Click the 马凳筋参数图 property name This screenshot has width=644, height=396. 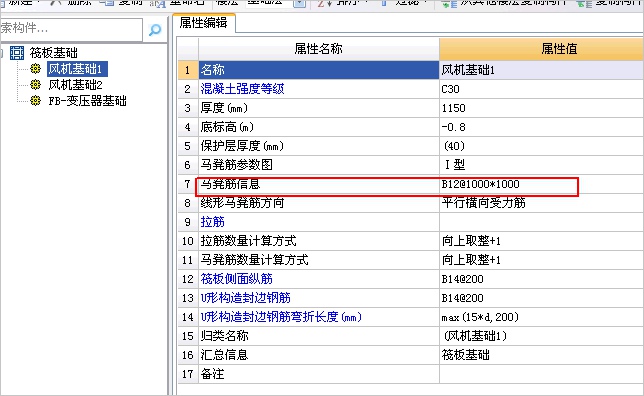point(237,165)
